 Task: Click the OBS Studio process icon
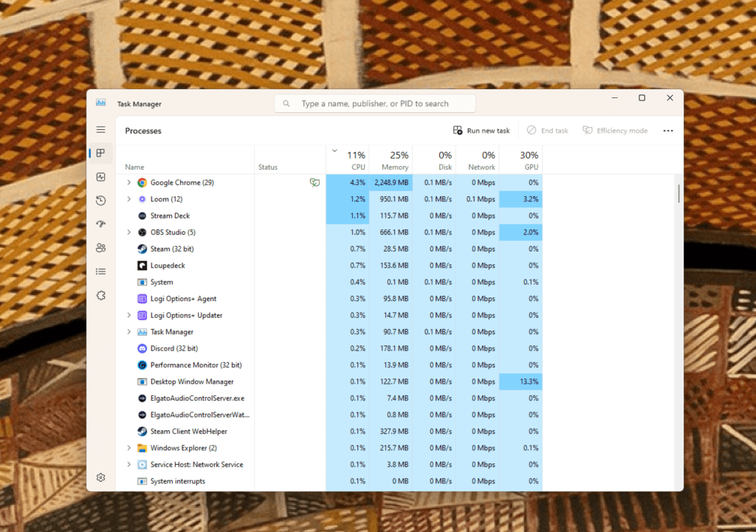click(142, 232)
